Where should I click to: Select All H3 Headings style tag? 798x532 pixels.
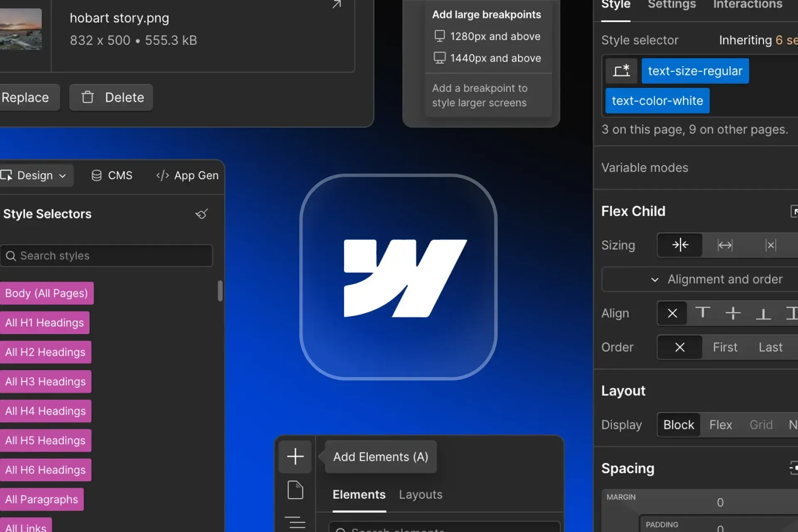click(45, 382)
